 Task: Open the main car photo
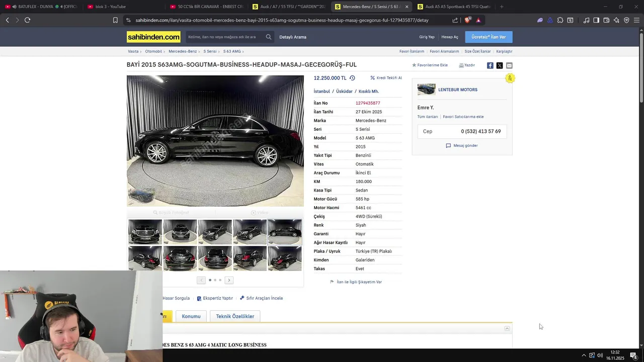click(215, 141)
